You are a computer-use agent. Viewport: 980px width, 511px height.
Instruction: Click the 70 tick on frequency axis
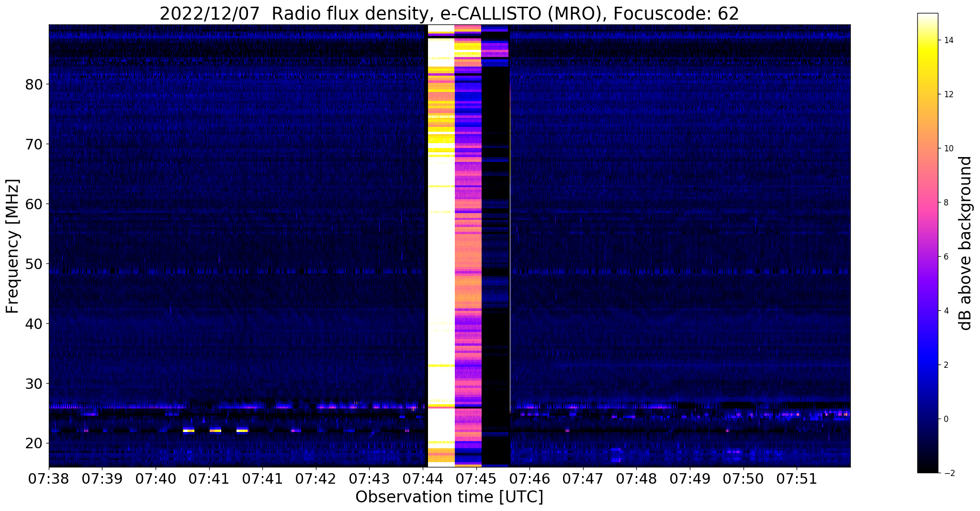point(34,144)
